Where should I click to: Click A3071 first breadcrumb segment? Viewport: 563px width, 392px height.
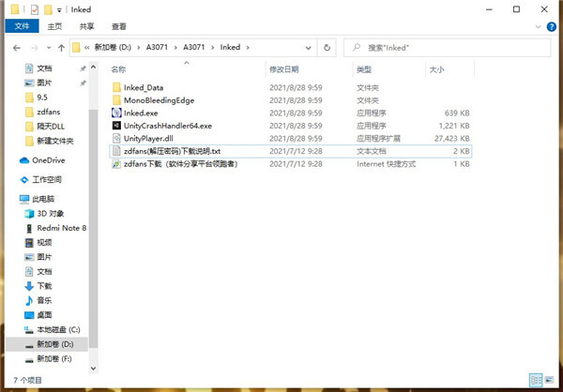pos(157,48)
